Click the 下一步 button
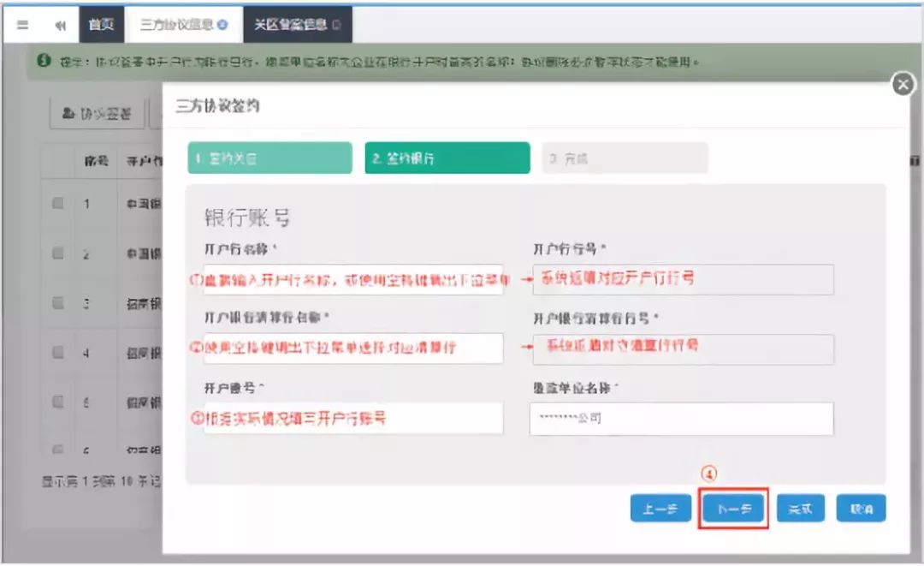924x566 pixels. [734, 509]
